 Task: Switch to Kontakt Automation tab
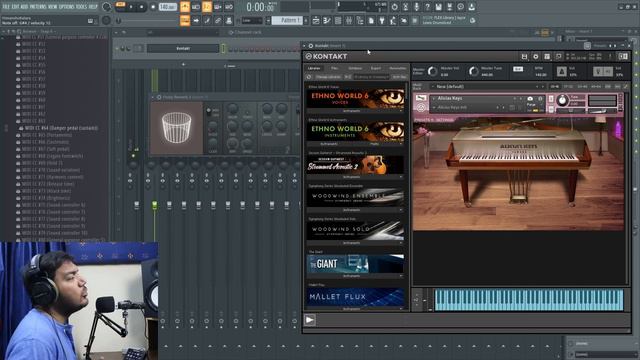point(398,68)
